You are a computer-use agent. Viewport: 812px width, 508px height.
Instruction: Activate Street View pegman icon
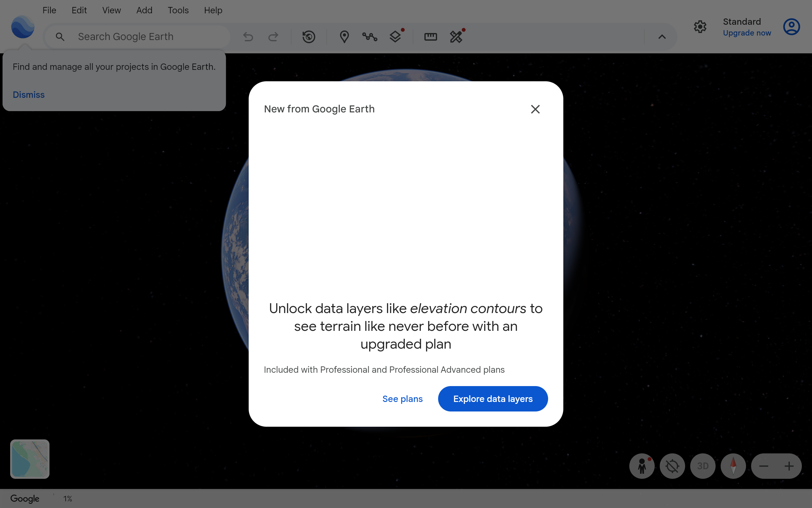(642, 466)
